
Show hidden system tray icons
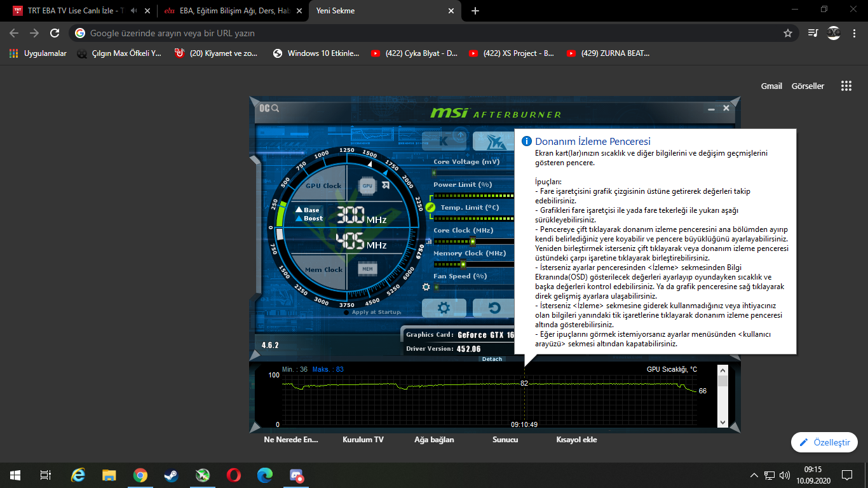[x=754, y=475]
